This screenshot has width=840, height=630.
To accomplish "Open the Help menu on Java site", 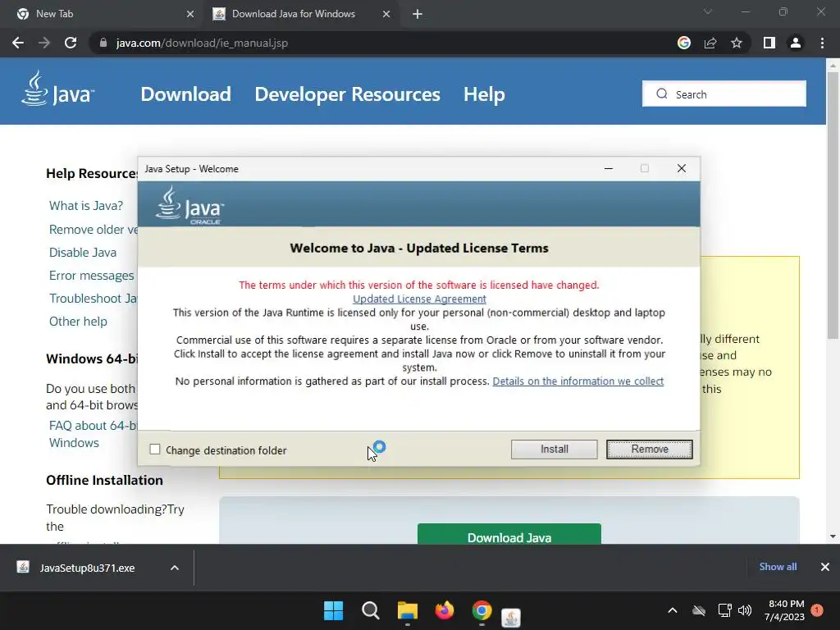I will tap(484, 94).
